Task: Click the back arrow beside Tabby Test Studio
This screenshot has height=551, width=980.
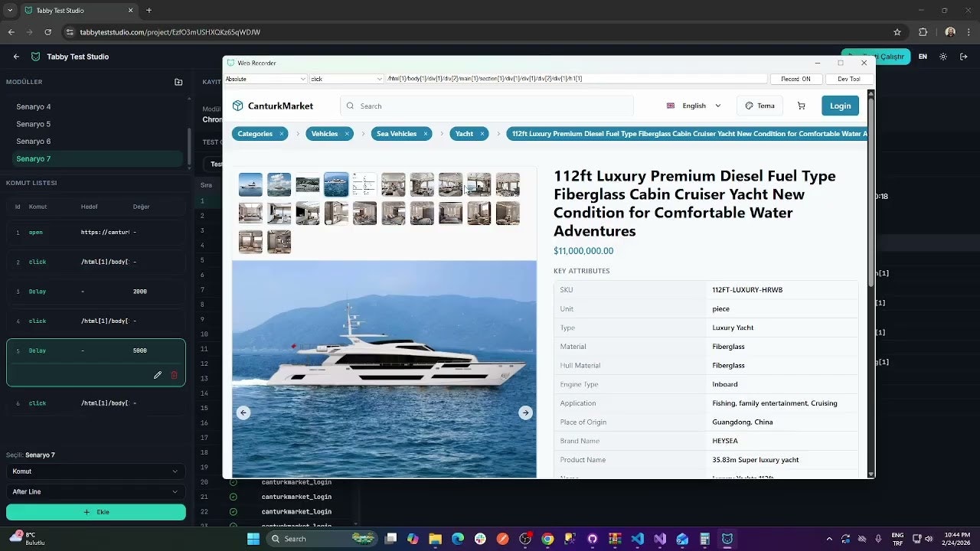Action: click(16, 57)
